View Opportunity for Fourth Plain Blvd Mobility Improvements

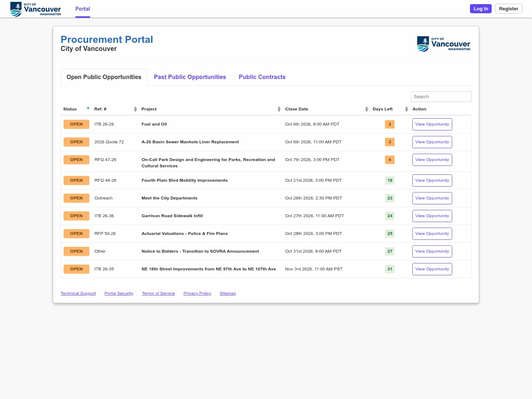(x=432, y=180)
